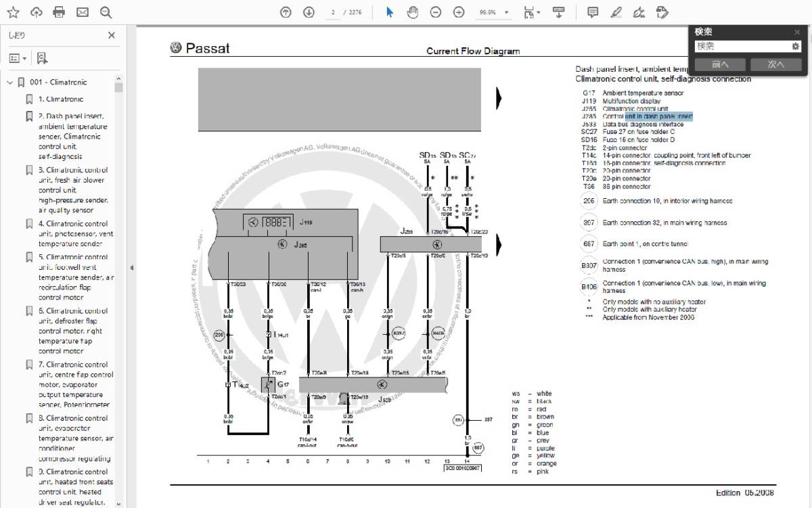Open the fill and sign pen tool

[x=639, y=12]
